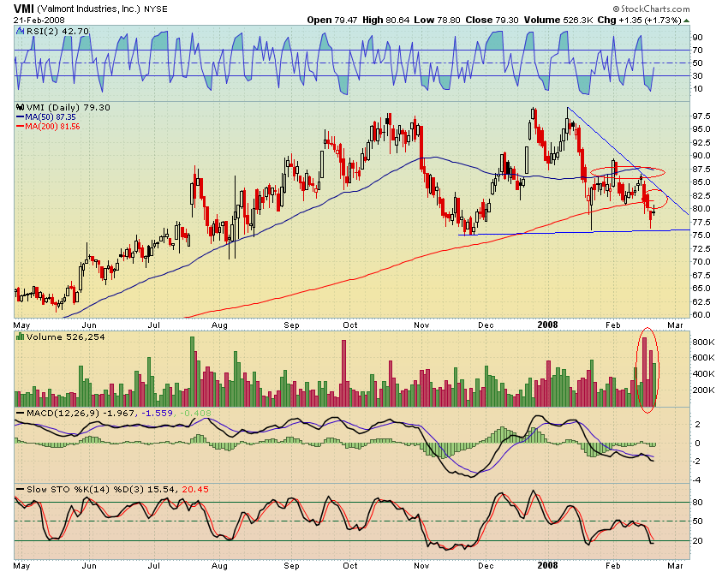Click the volume bars icon beside Volume 526,254

point(20,337)
